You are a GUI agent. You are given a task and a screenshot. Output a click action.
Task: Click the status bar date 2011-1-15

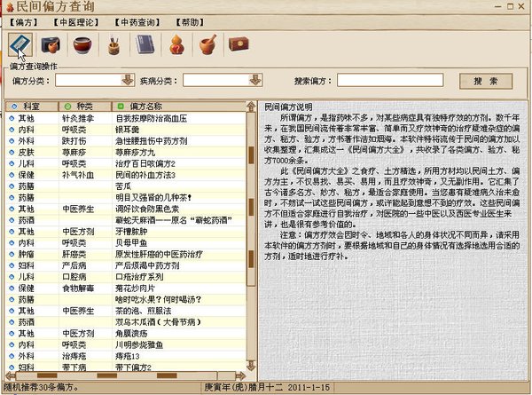point(309,388)
